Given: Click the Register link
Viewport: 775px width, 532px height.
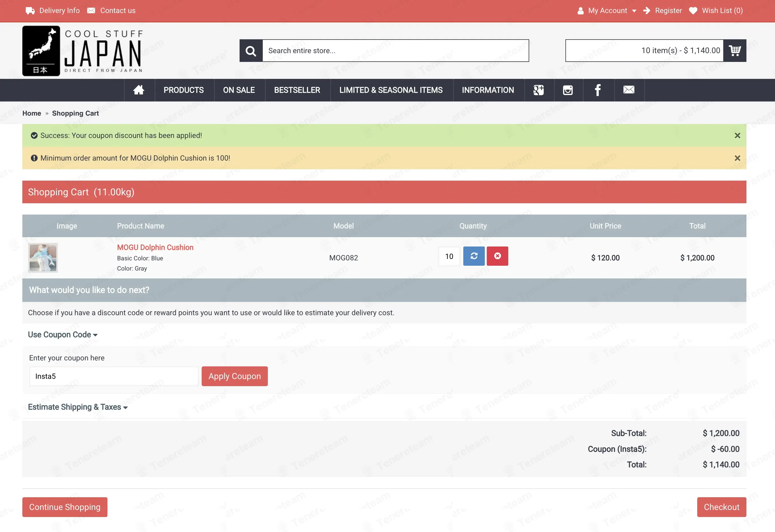Looking at the screenshot, I should (662, 11).
